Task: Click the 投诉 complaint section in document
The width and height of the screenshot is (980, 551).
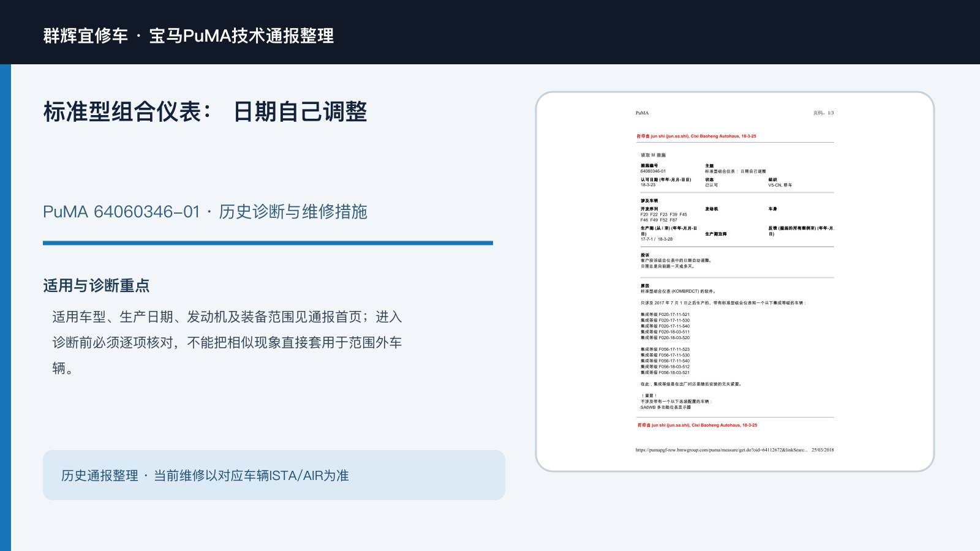Action: tap(676, 261)
